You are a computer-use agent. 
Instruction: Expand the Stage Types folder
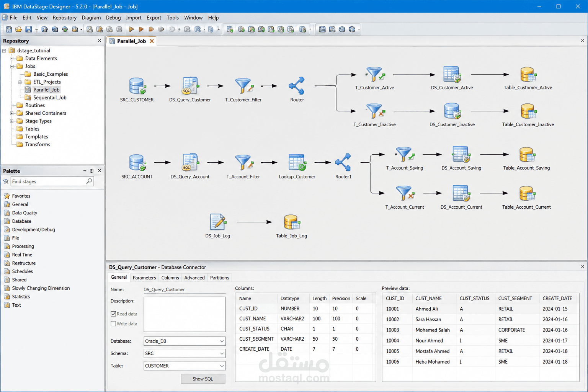[12, 121]
